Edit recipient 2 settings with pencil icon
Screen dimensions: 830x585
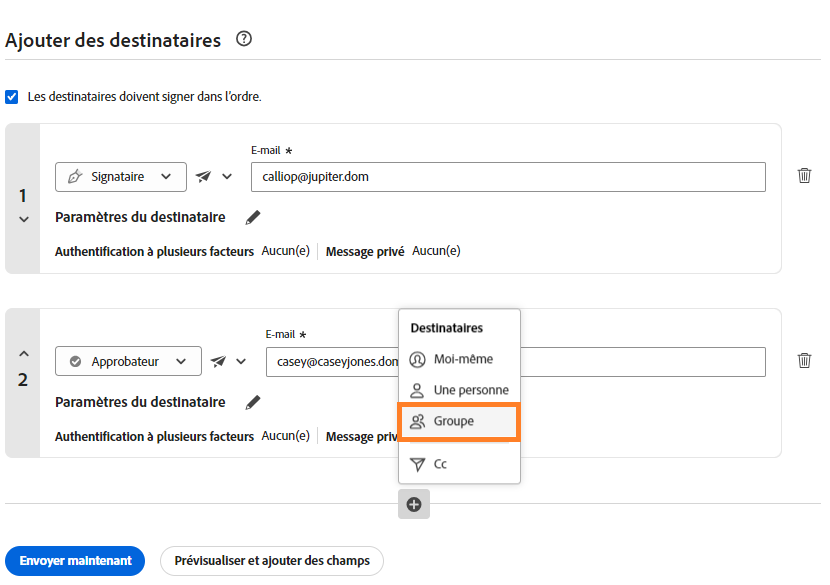253,402
